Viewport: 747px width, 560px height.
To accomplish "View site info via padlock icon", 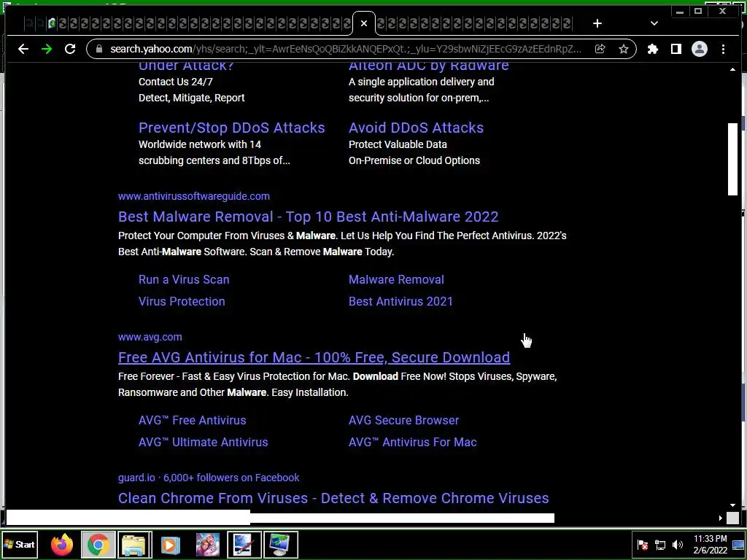I will click(99, 49).
